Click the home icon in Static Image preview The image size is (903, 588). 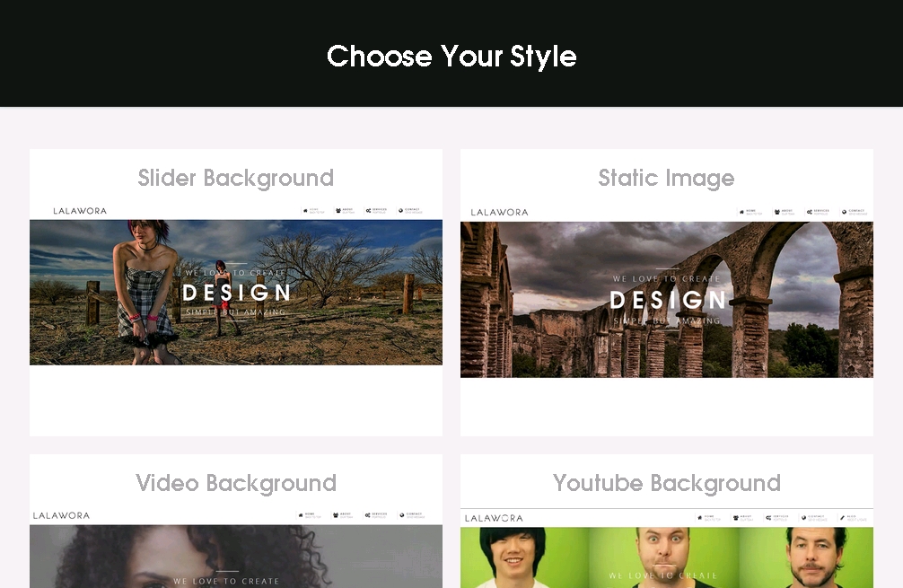coord(741,213)
